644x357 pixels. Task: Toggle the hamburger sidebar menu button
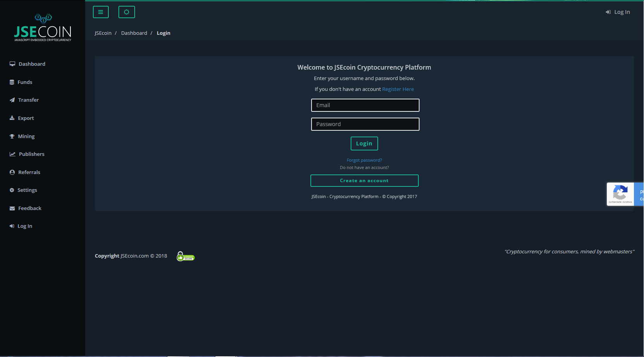[x=101, y=12]
